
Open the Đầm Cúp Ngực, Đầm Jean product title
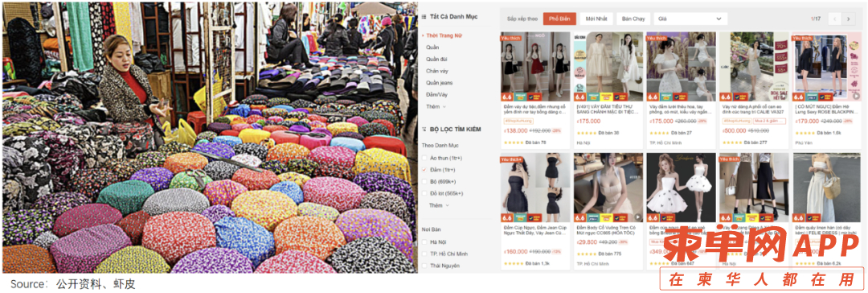(534, 230)
